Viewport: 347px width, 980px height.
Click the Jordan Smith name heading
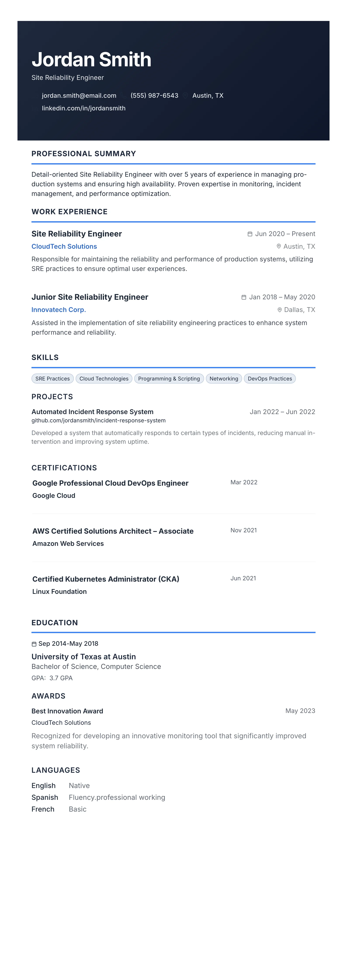[x=91, y=60]
